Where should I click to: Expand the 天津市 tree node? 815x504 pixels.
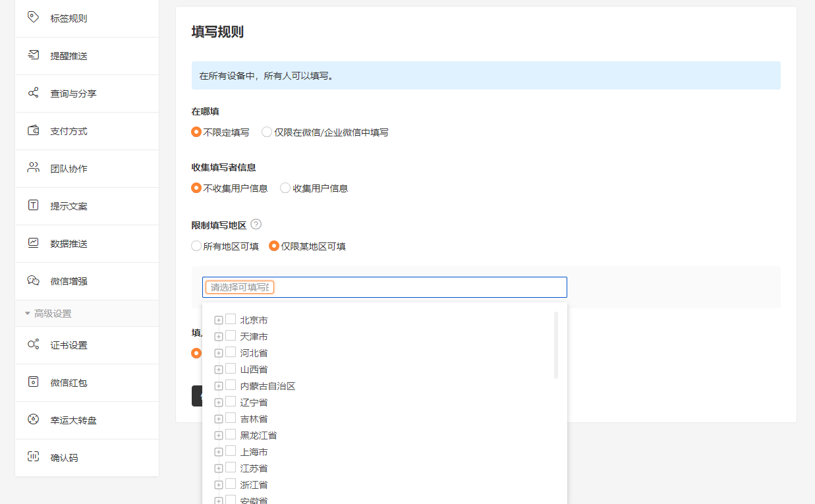[x=219, y=337]
